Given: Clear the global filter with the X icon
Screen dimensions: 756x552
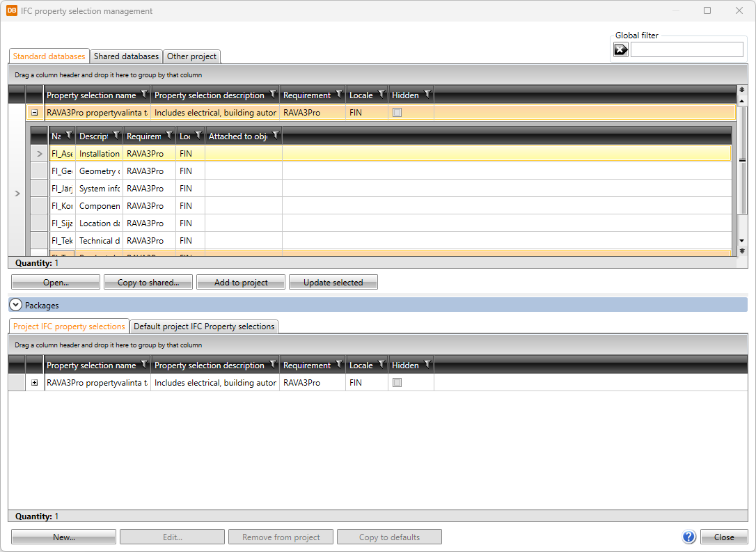Looking at the screenshot, I should [x=620, y=49].
